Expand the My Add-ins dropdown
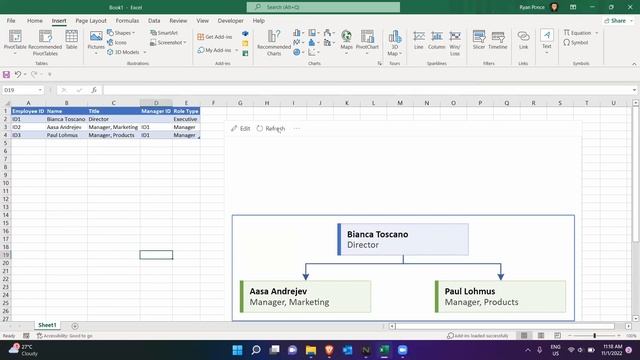The image size is (640, 360). point(237,50)
